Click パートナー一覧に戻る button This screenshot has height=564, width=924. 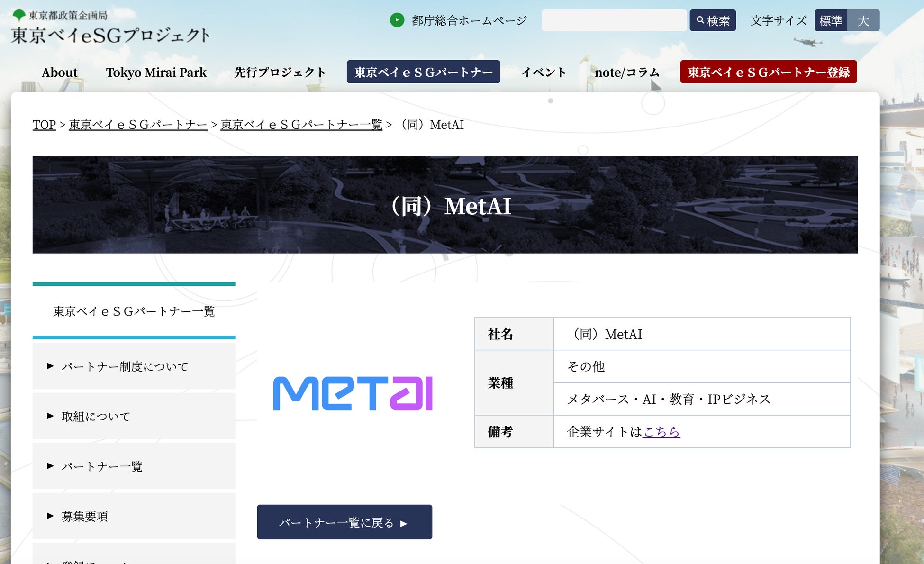pyautogui.click(x=344, y=522)
